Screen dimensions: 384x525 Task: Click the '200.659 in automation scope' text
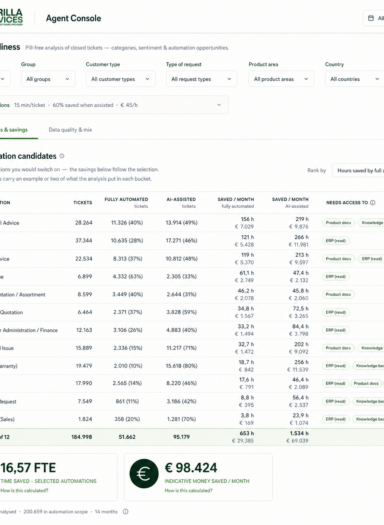pos(56,512)
